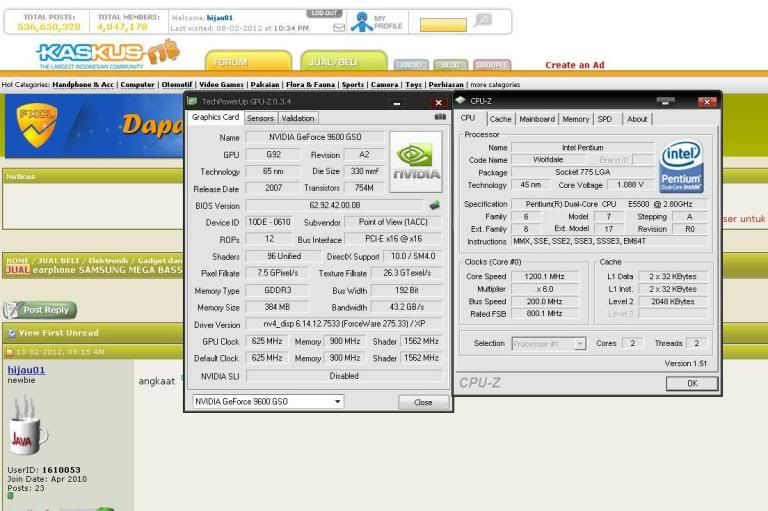
Task: Open Perhiasan category link
Action: 446,85
